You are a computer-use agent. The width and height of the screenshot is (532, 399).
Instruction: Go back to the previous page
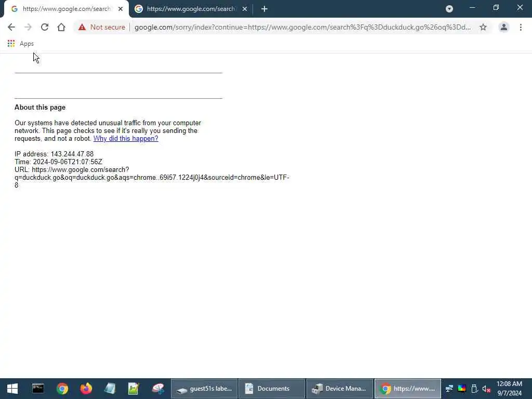click(11, 27)
